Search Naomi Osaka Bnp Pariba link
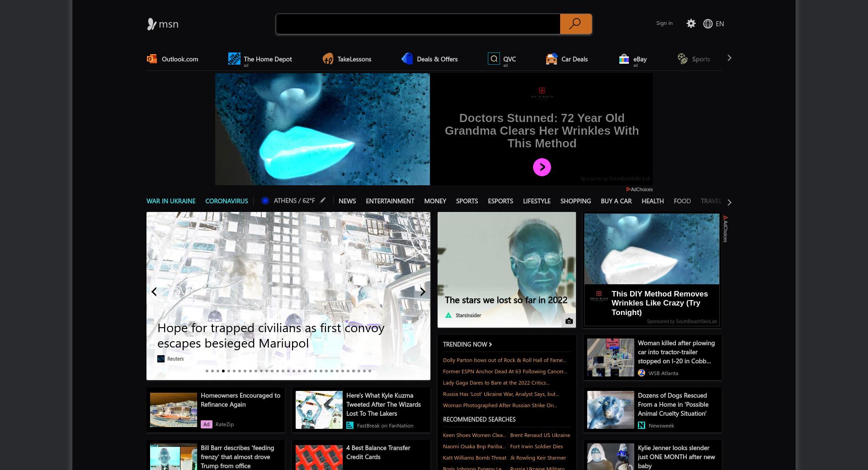 pyautogui.click(x=475, y=446)
